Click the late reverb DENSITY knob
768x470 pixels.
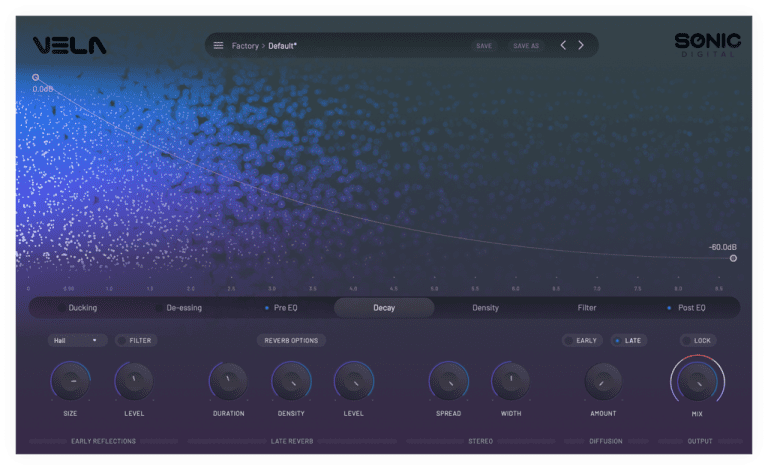coord(291,381)
